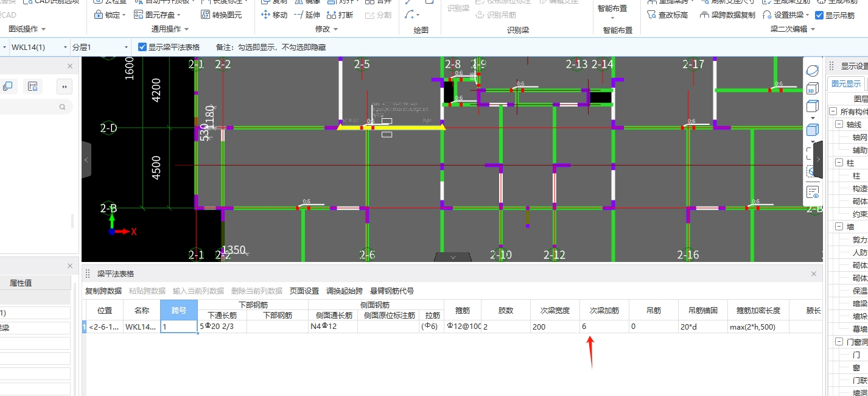This screenshot has width=868, height=396.
Task: Click the 箍筋加密长度 cell max(2*h,500)
Action: pos(758,327)
